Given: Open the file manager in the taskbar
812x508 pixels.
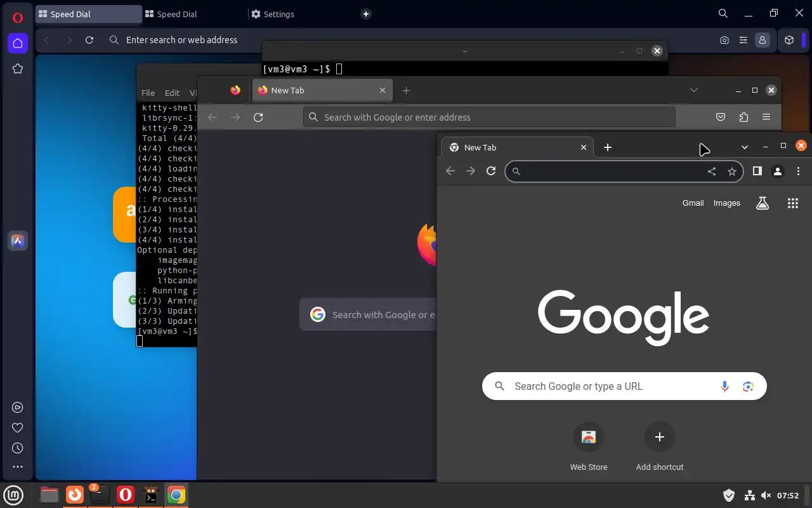Looking at the screenshot, I should click(x=49, y=495).
